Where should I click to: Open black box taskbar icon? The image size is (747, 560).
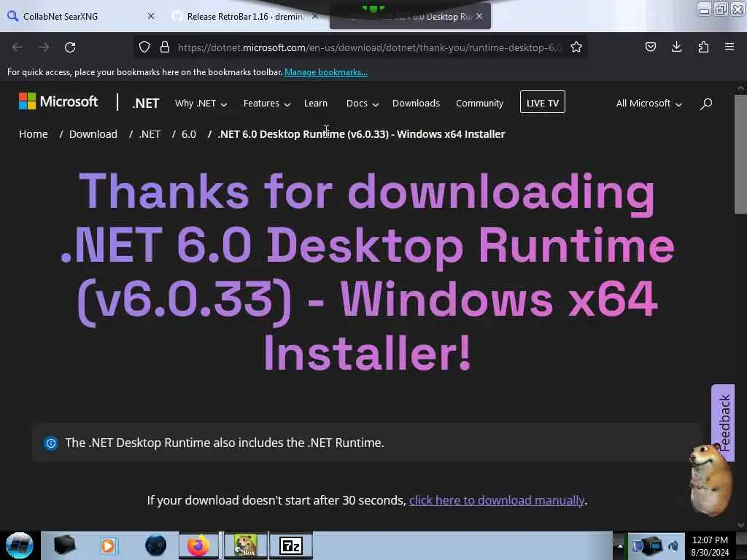[65, 545]
